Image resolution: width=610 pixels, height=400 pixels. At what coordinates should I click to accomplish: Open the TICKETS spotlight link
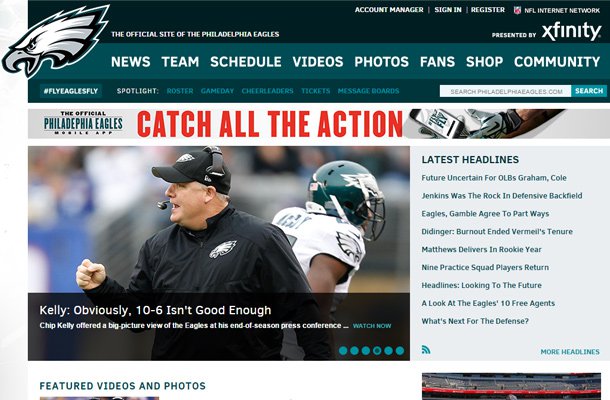coord(316,91)
